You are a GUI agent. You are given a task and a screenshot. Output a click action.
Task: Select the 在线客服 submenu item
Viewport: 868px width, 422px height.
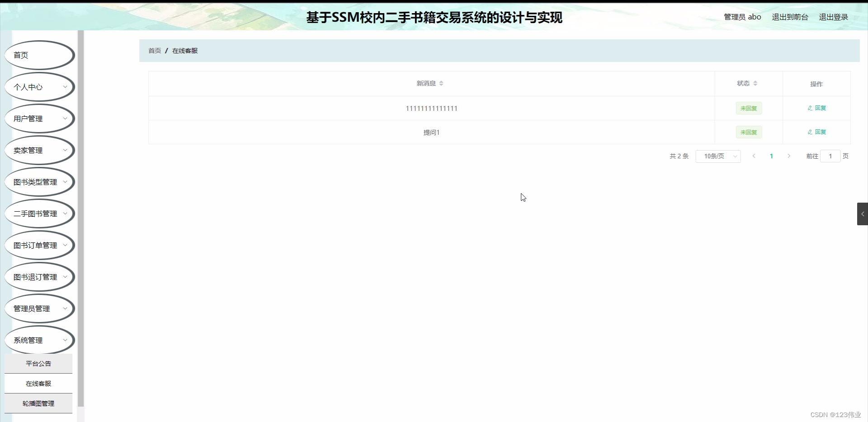coord(38,383)
